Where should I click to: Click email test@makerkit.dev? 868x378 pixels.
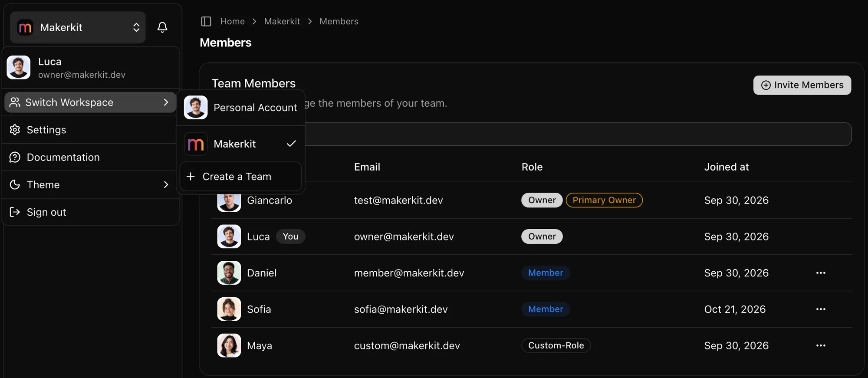[398, 200]
